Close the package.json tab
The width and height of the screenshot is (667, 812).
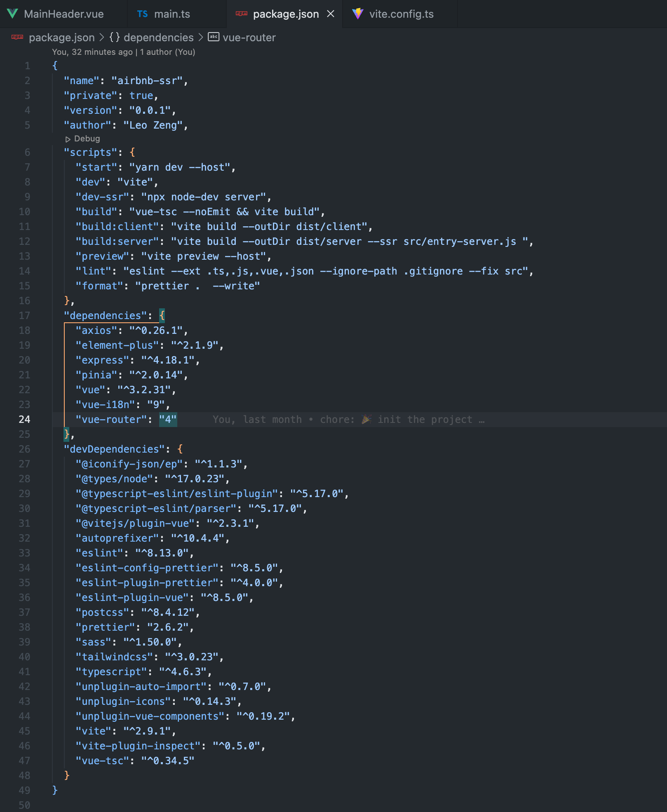pyautogui.click(x=331, y=14)
